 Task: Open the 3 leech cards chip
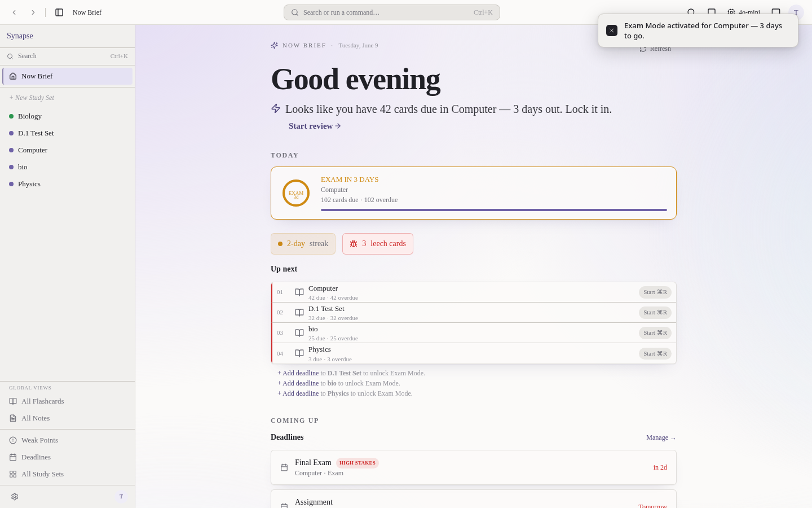(378, 244)
